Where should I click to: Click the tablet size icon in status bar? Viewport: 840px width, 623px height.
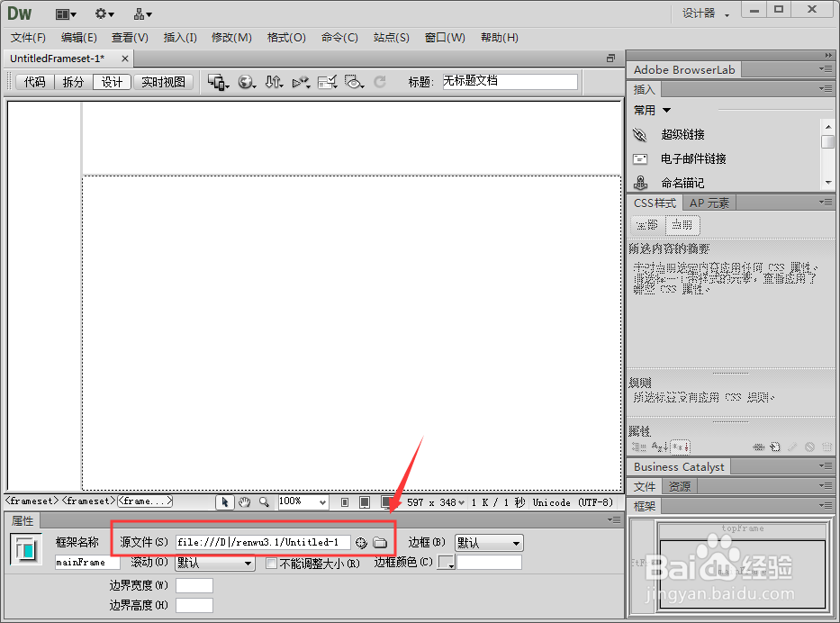365,502
